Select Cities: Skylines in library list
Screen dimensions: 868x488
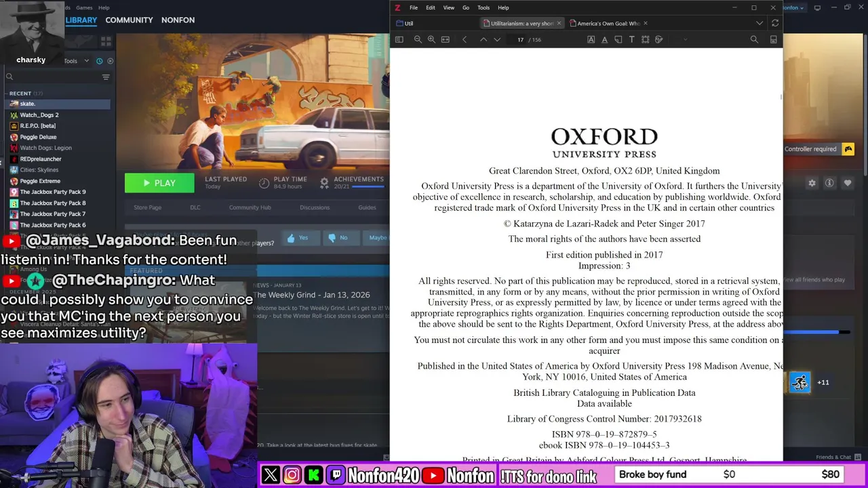(x=58, y=169)
